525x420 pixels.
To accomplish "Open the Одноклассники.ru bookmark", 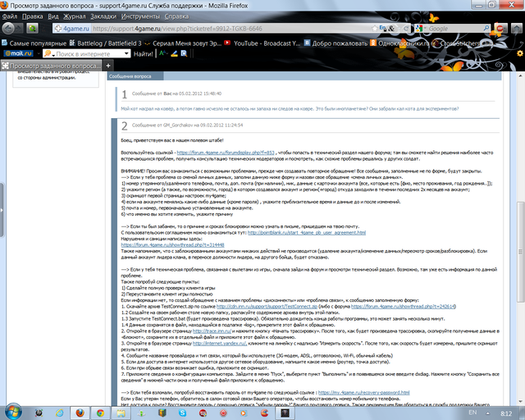I will pos(399,43).
